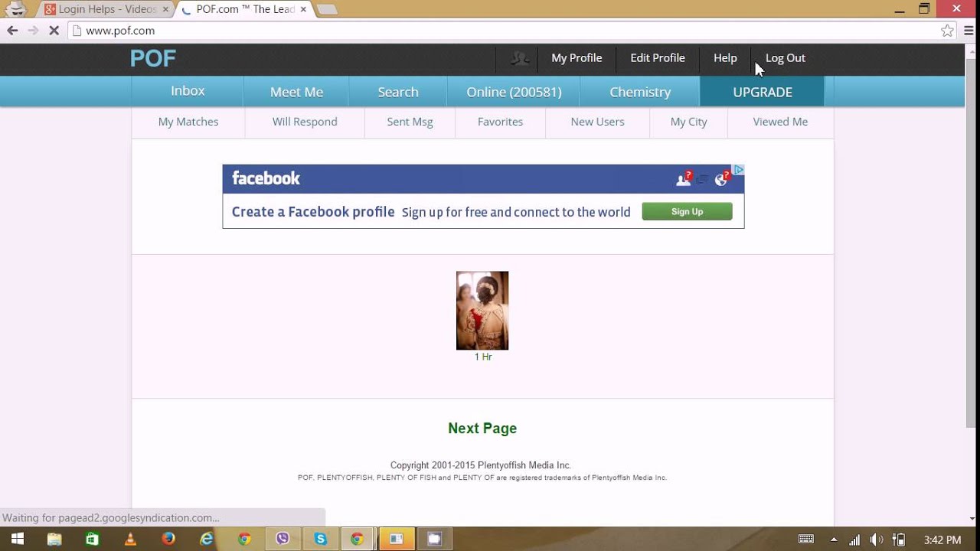Open the Inbox tab
The height and width of the screenshot is (551, 980).
pyautogui.click(x=188, y=91)
